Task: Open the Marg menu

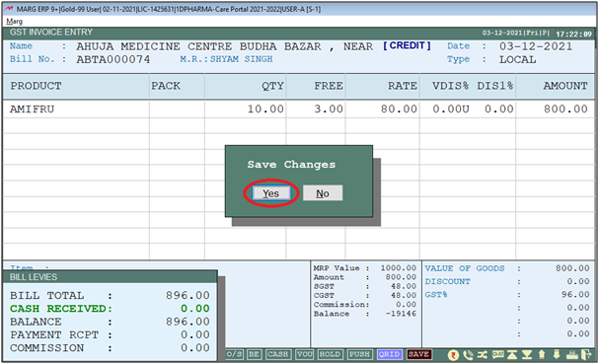Action: 15,22
